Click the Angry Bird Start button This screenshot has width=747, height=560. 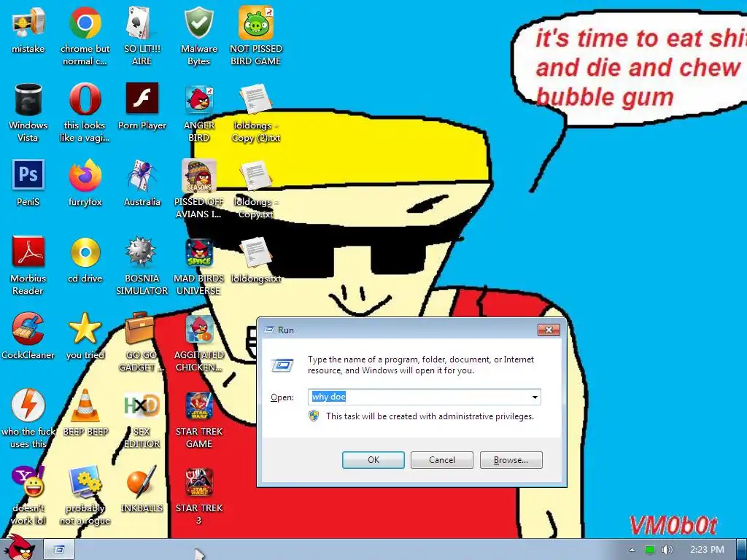pos(19,548)
